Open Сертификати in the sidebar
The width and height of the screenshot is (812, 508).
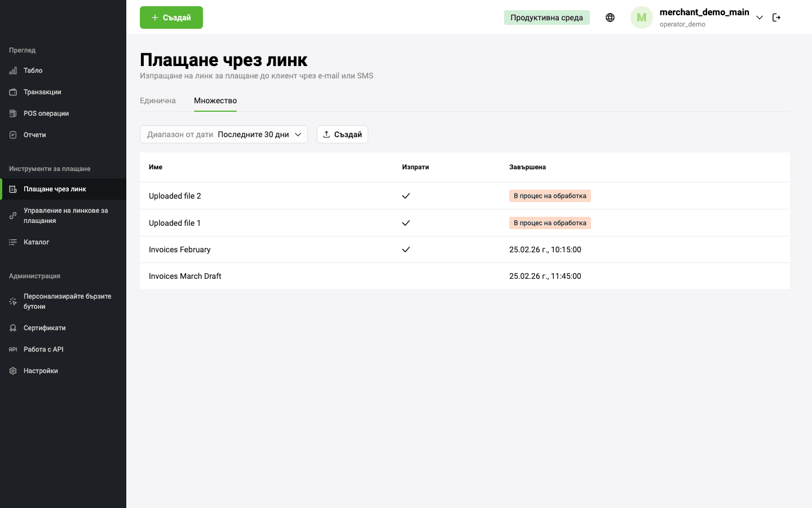point(45,328)
